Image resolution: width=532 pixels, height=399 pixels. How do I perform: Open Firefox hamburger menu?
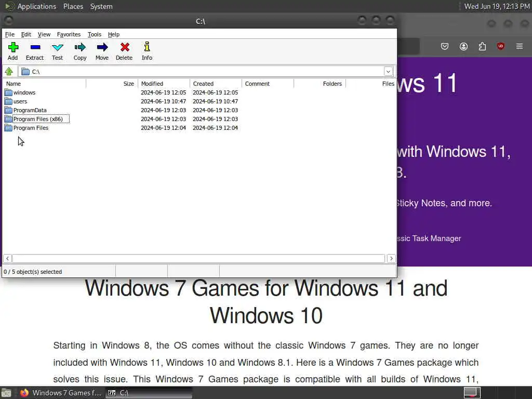[520, 46]
